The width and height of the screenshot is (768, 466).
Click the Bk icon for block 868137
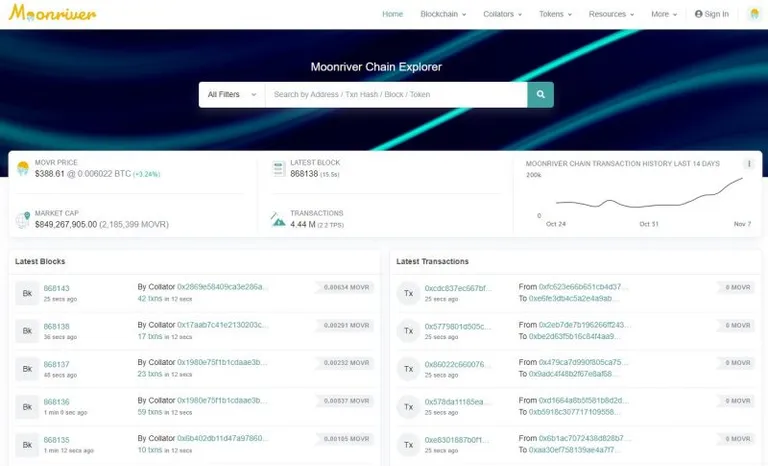point(27,369)
